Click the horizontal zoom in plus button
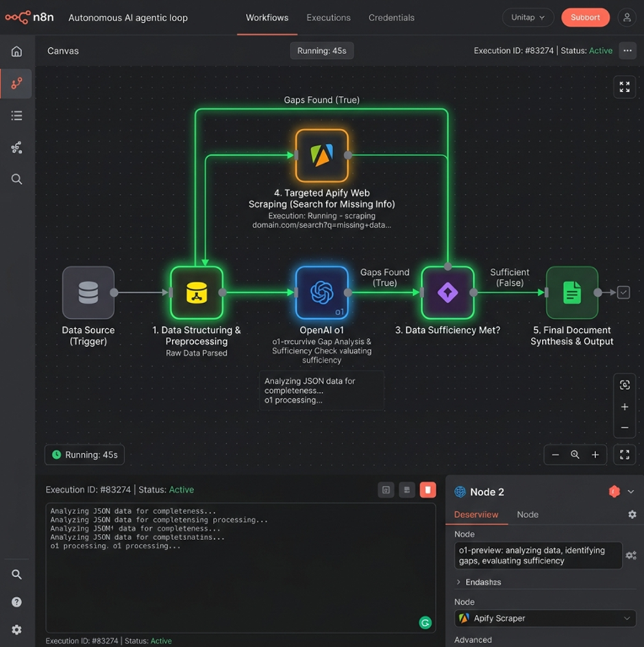 coord(595,454)
